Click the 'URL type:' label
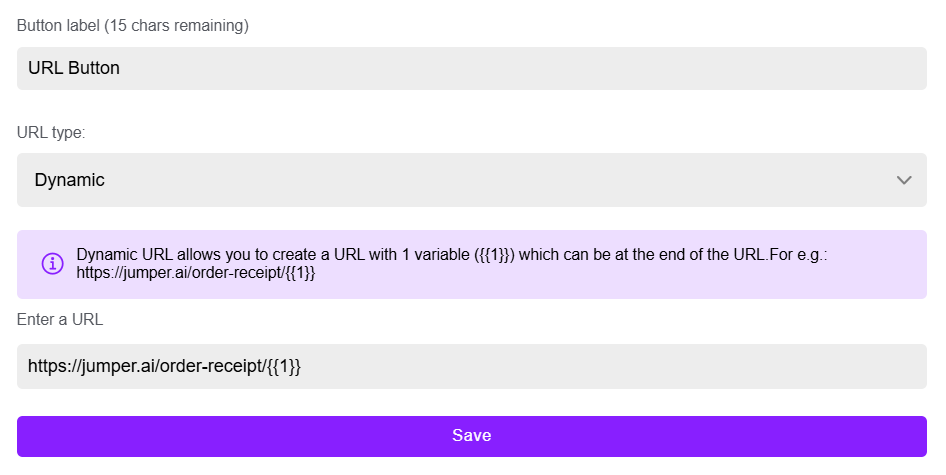Screen dimensions: 946x475 51,132
